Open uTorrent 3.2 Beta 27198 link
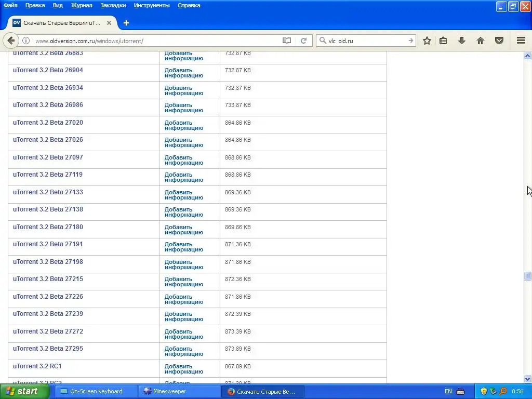This screenshot has width=532, height=399. click(48, 262)
